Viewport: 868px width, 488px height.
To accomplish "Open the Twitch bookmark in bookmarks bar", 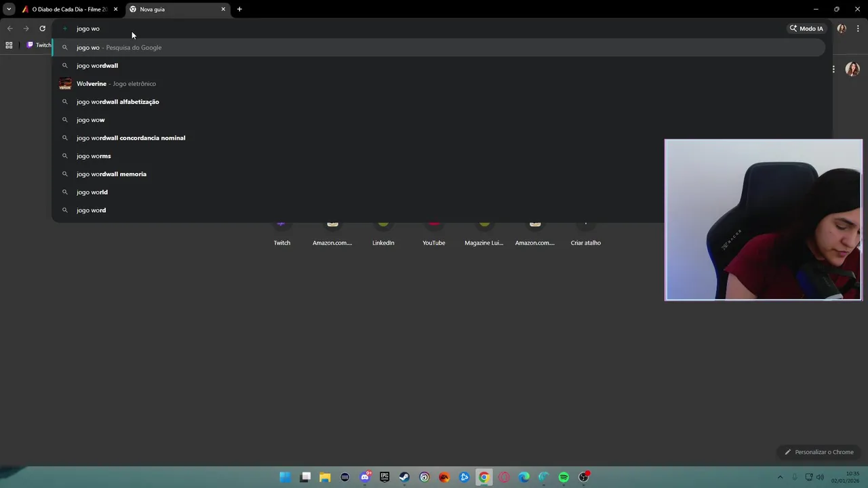I will coord(39,45).
